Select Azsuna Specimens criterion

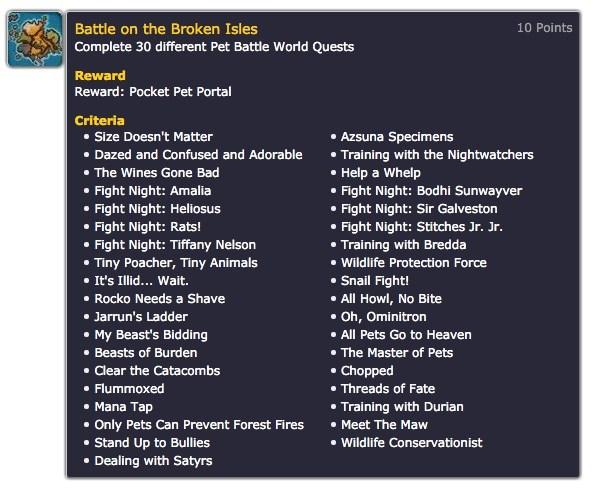point(397,137)
